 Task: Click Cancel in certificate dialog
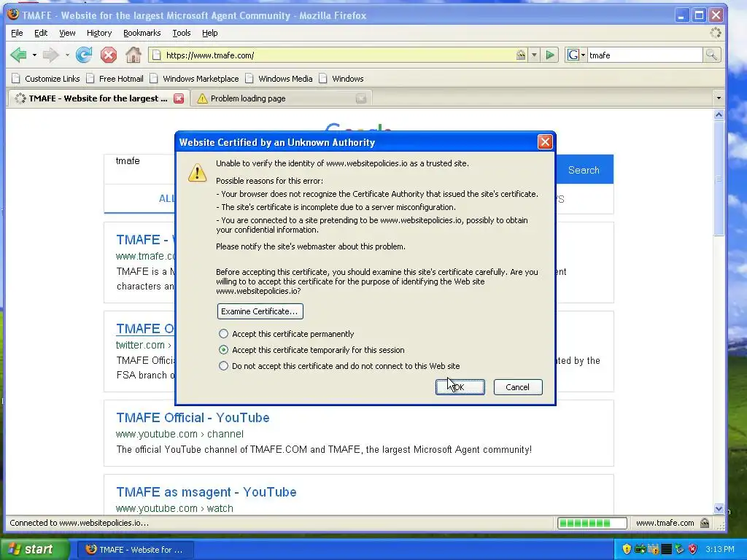point(518,387)
